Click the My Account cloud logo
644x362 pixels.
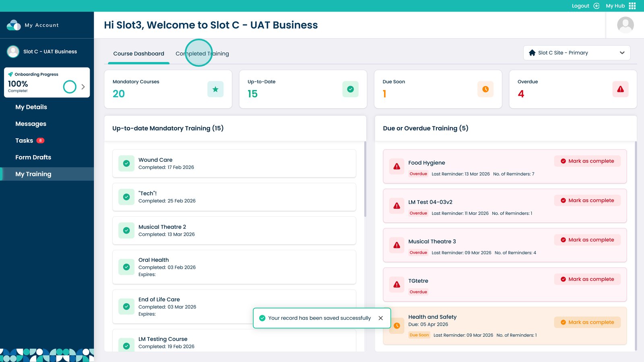click(14, 25)
